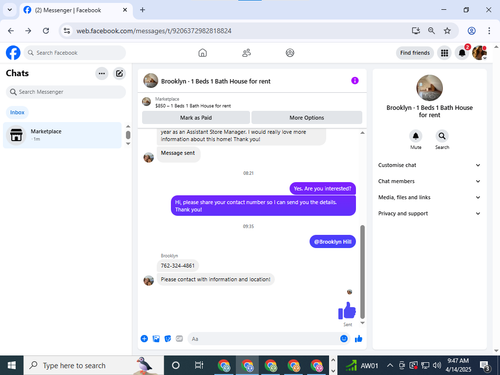Click the chat list scroll up arrow
The height and width of the screenshot is (375, 500).
pyautogui.click(x=128, y=127)
